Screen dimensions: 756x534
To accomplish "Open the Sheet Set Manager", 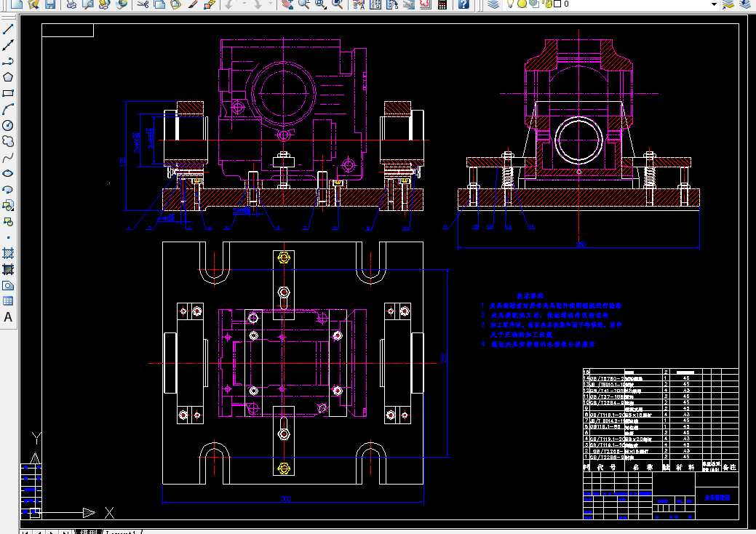I will (408, 4).
